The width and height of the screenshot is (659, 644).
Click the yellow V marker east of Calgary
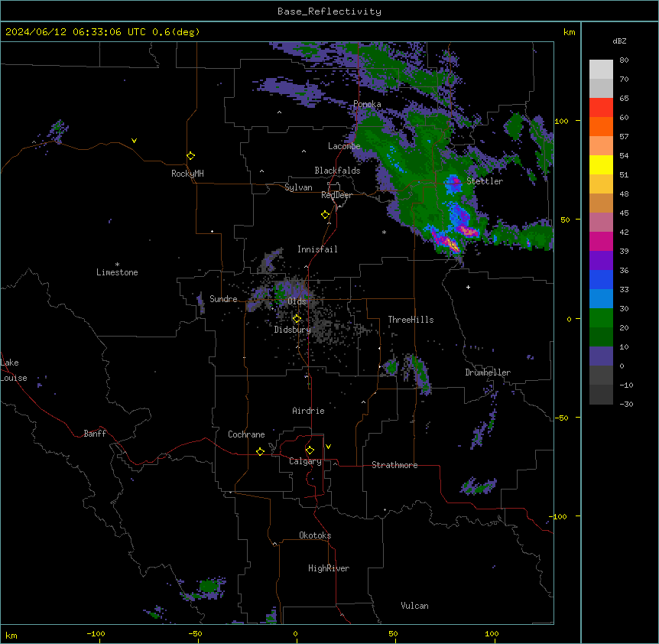click(x=328, y=447)
